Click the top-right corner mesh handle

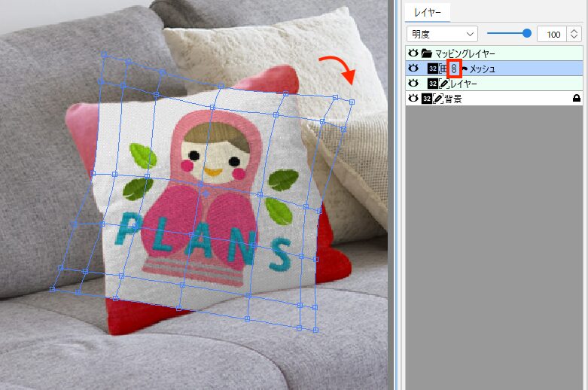352,102
